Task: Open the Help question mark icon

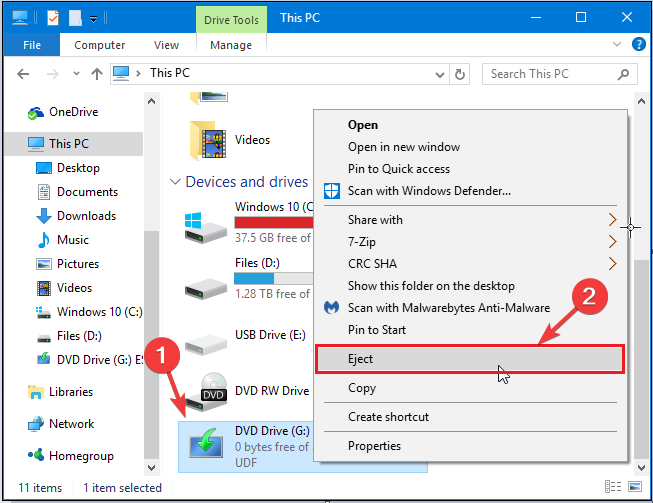Action: click(x=638, y=44)
